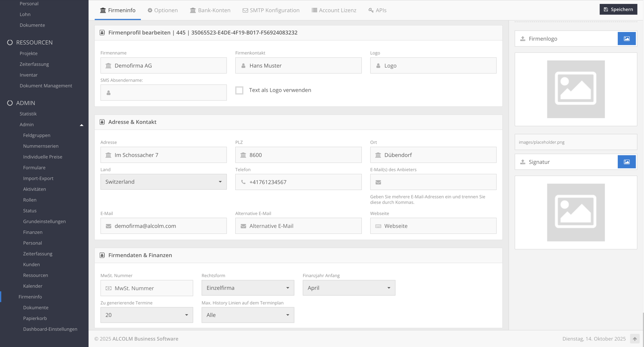The image size is (644, 347).
Task: Switch to the SMTP Konfiguration tab
Action: [x=271, y=10]
